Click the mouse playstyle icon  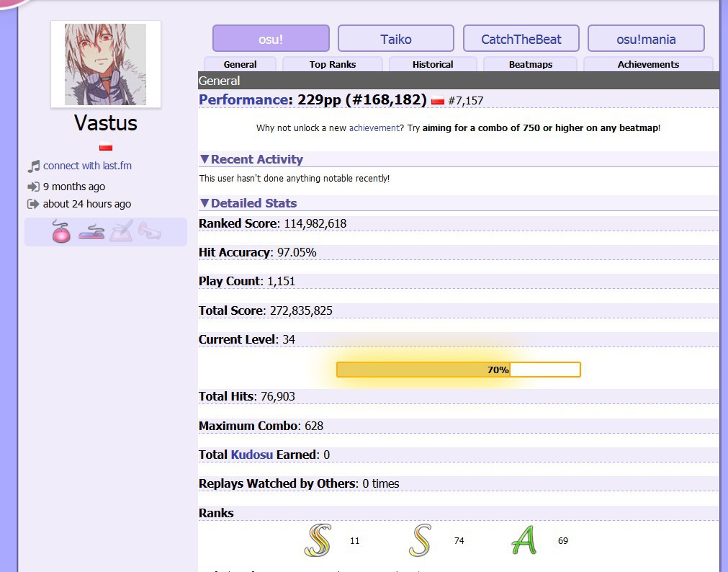(61, 231)
